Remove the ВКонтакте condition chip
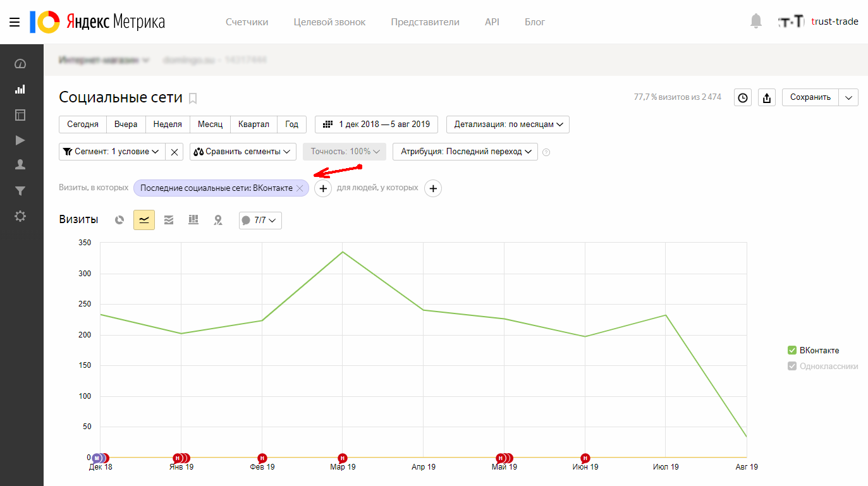The image size is (868, 486). click(300, 188)
